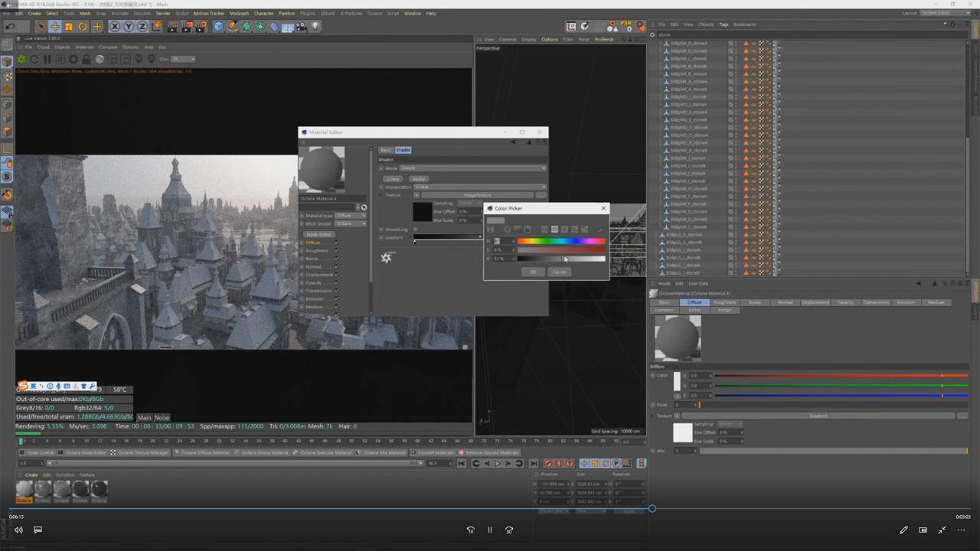The width and height of the screenshot is (980, 551).
Task: Toggle the Z axis lock
Action: click(x=142, y=27)
